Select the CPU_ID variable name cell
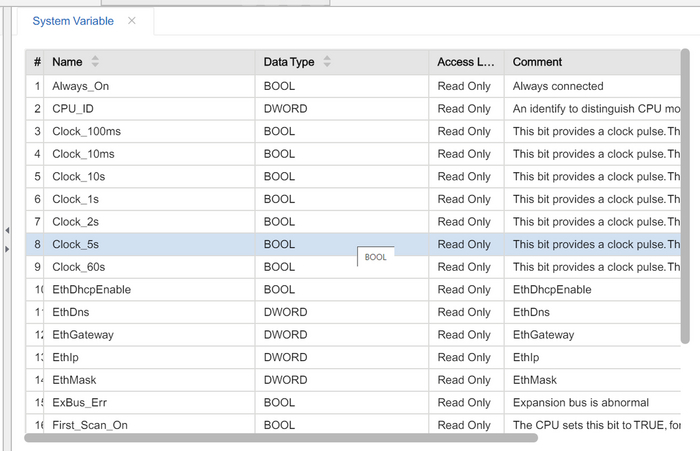The height and width of the screenshot is (451, 700). 73,109
